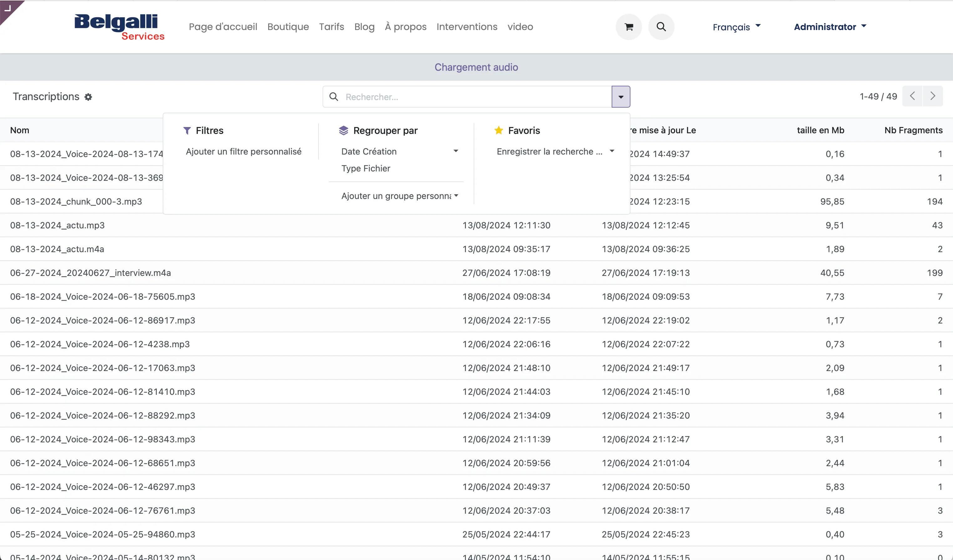Toggle the search options dropdown button
Screen dimensions: 953x560
(621, 97)
